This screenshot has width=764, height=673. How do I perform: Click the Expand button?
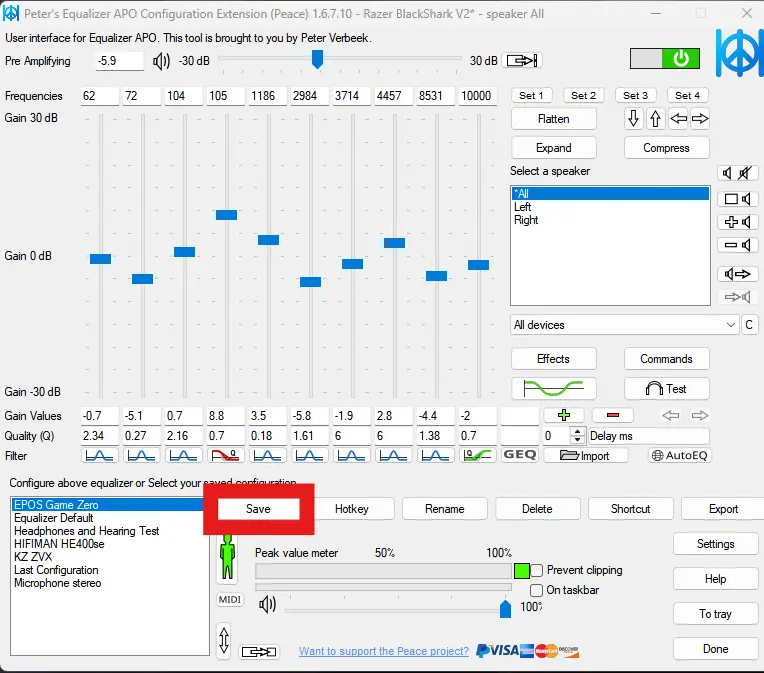click(554, 148)
